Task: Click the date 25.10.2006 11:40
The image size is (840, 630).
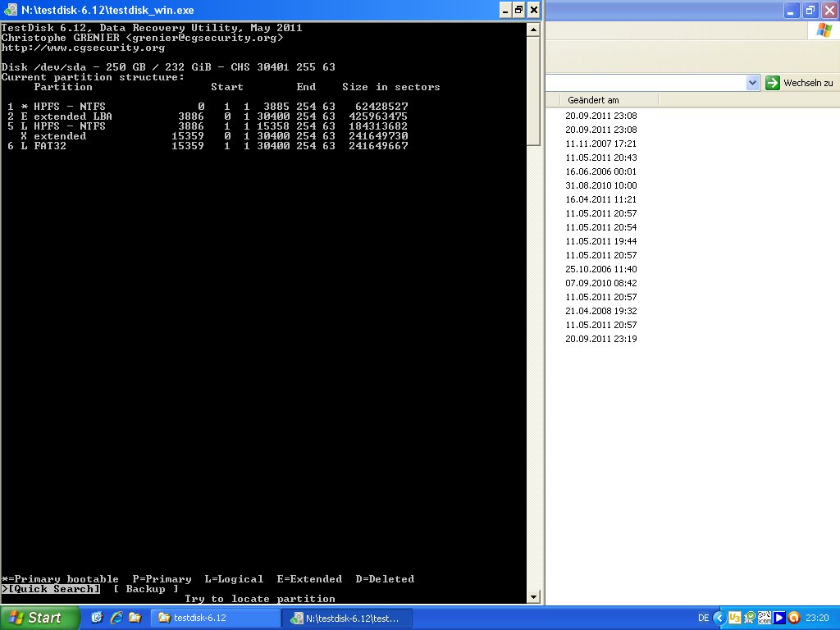Action: coord(601,269)
